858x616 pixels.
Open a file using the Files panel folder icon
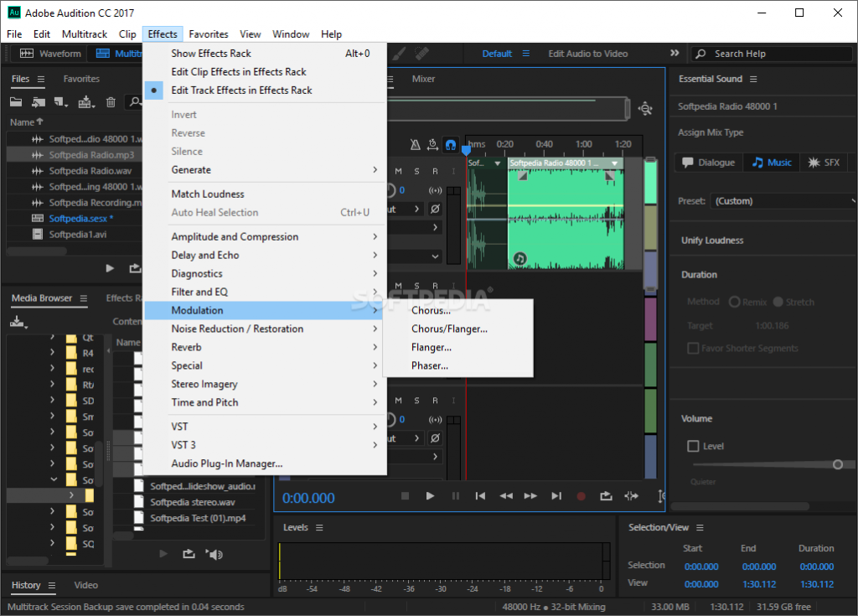pos(16,101)
